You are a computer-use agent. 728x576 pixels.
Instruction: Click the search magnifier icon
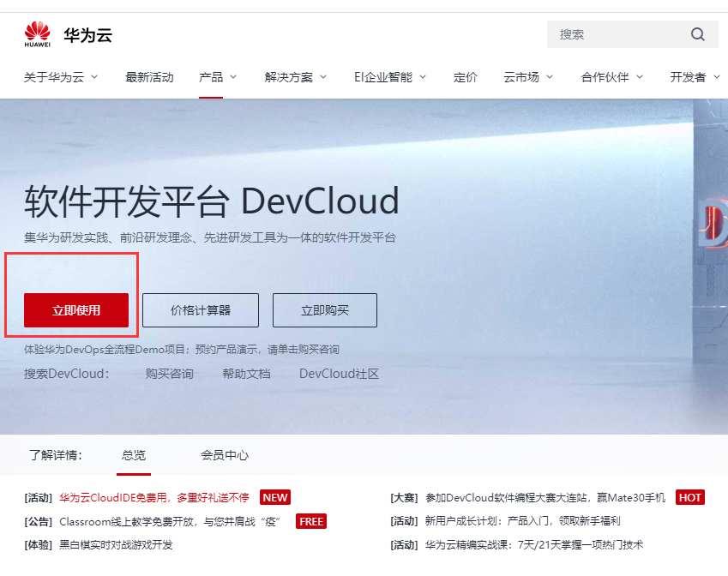[x=697, y=34]
